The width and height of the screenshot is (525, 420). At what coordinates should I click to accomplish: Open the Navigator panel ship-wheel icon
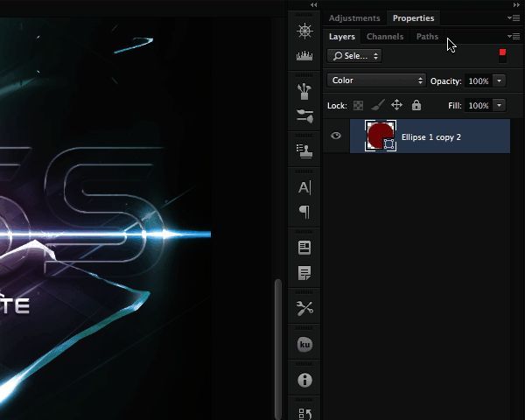[304, 31]
